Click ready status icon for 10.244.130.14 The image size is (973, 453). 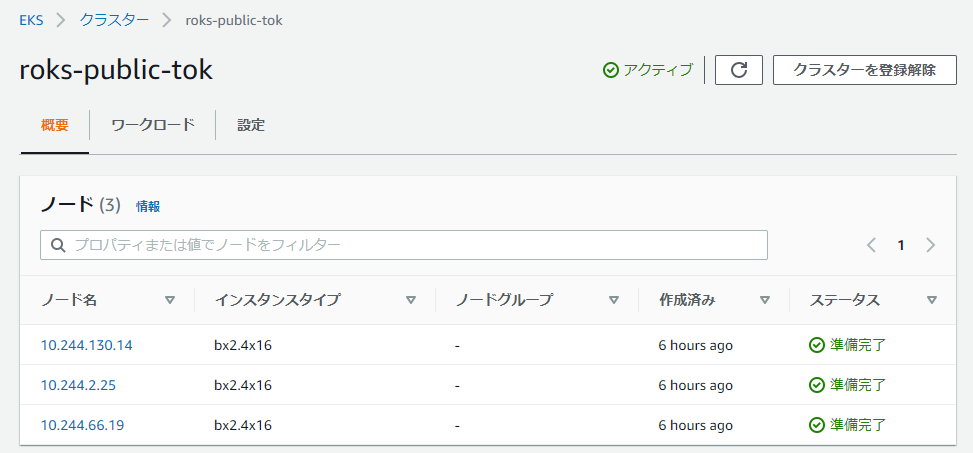tap(817, 345)
